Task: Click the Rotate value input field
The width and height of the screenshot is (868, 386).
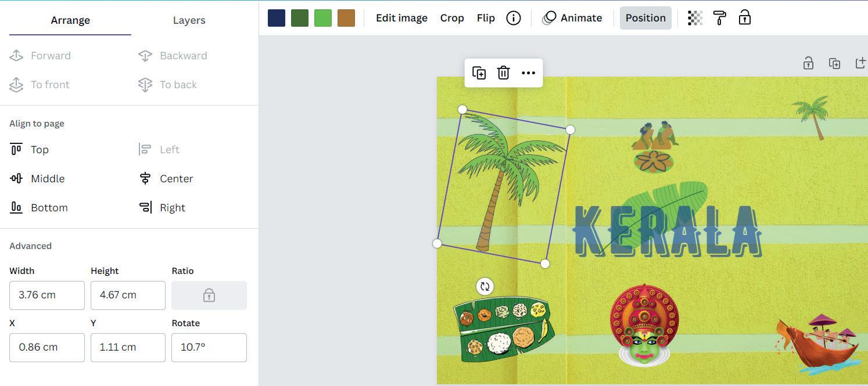Action: 209,347
